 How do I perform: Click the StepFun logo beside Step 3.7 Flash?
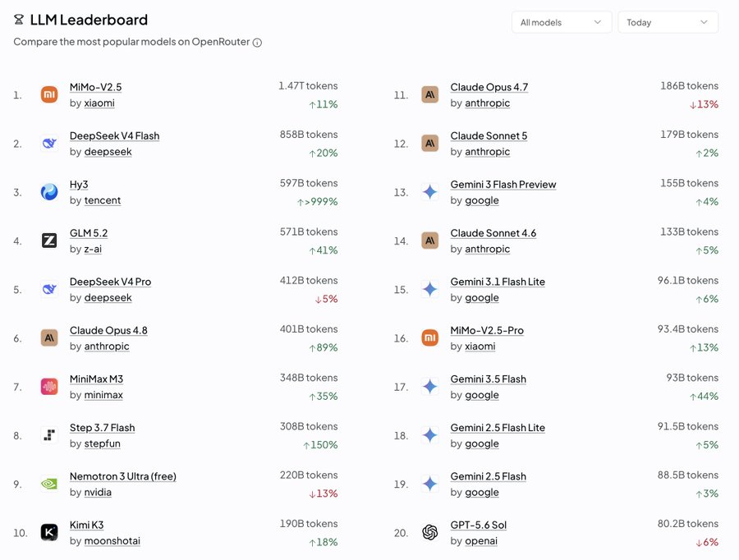click(49, 435)
